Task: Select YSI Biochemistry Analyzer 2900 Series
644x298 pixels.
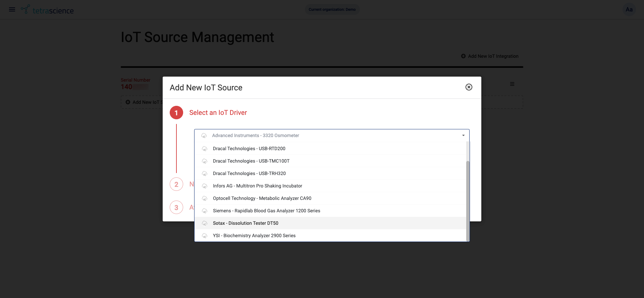Action: pos(330,236)
